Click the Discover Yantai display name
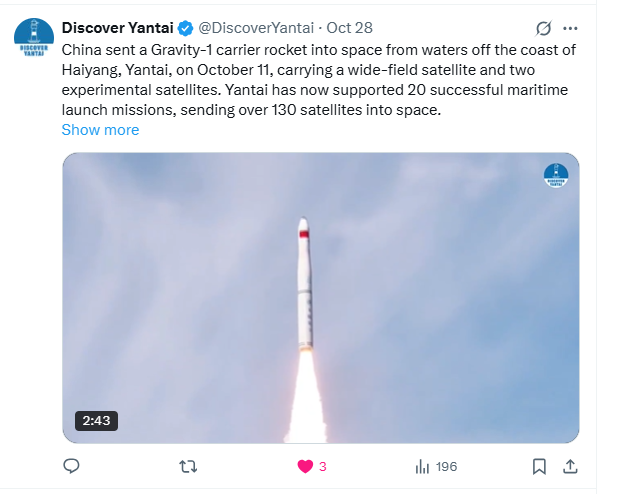The height and width of the screenshot is (494, 621). pyautogui.click(x=117, y=27)
